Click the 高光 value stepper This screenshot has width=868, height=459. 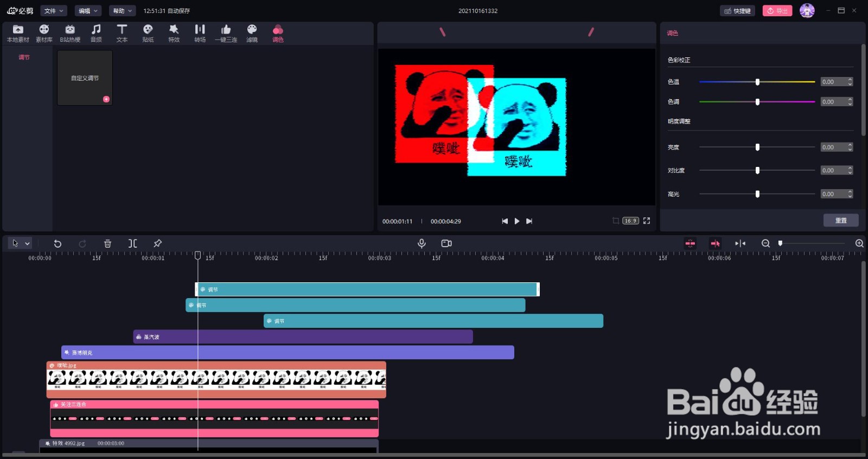point(850,194)
